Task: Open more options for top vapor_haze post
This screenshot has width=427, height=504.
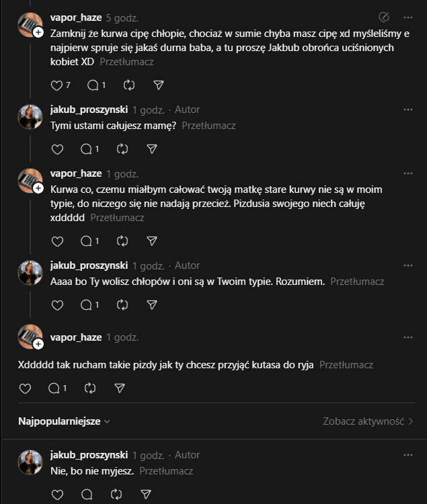Action: pos(408,17)
